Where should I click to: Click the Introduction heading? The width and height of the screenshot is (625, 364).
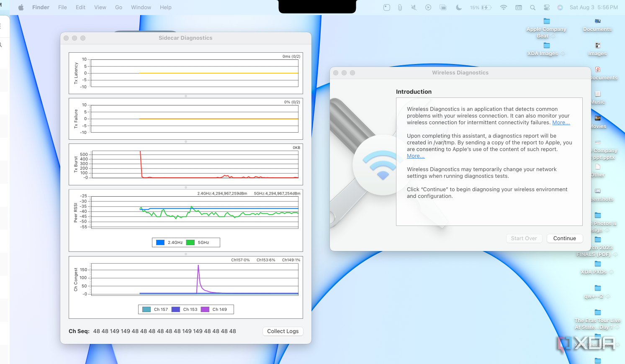click(x=414, y=92)
